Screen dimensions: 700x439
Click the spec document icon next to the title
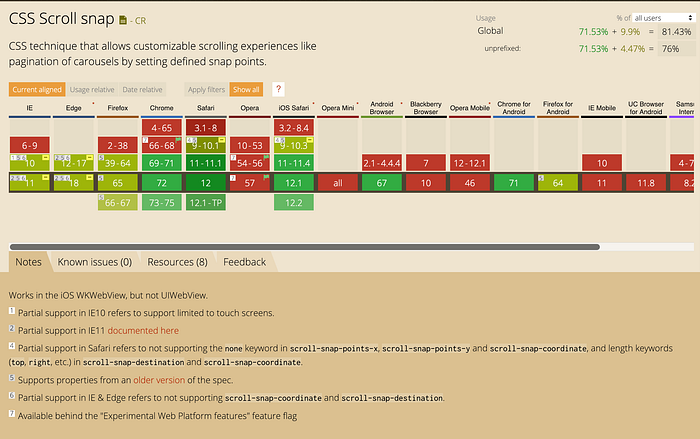(x=123, y=20)
